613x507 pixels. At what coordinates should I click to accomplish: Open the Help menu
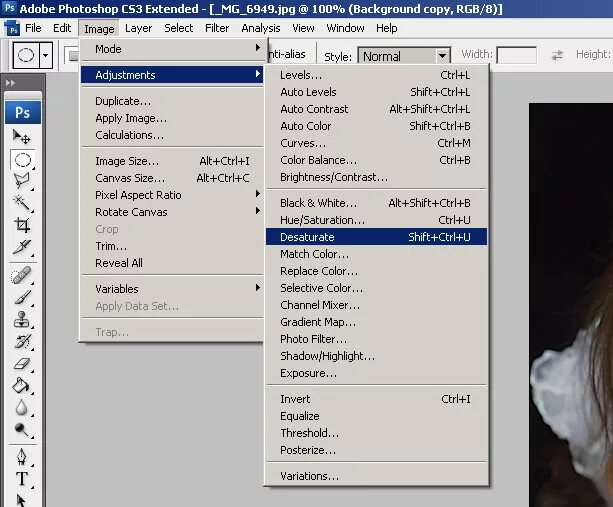(387, 28)
